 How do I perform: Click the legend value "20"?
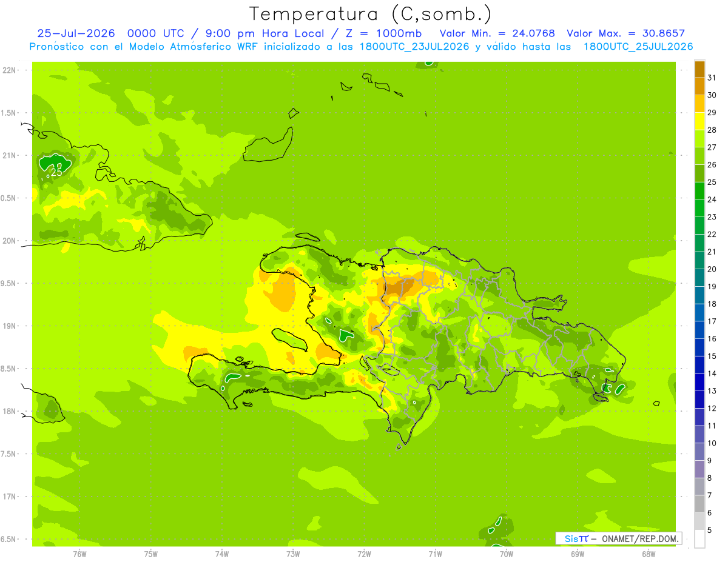click(712, 269)
